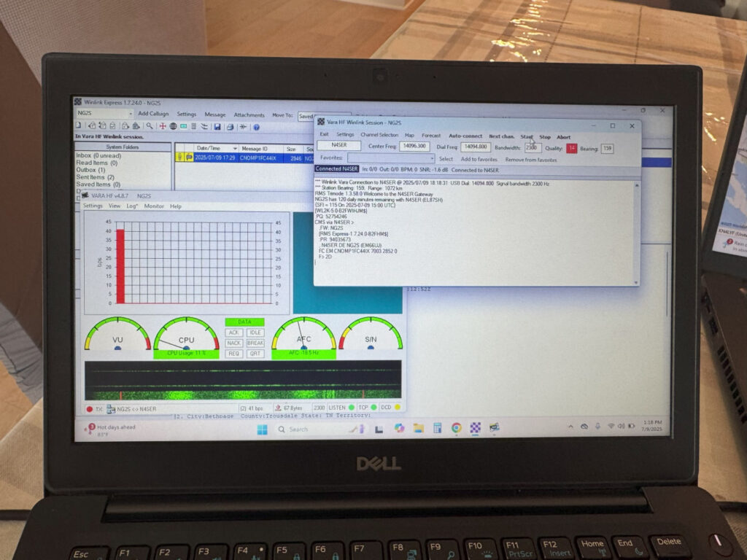Click Add to favorites in Vara session
747x560 pixels.
479,159
